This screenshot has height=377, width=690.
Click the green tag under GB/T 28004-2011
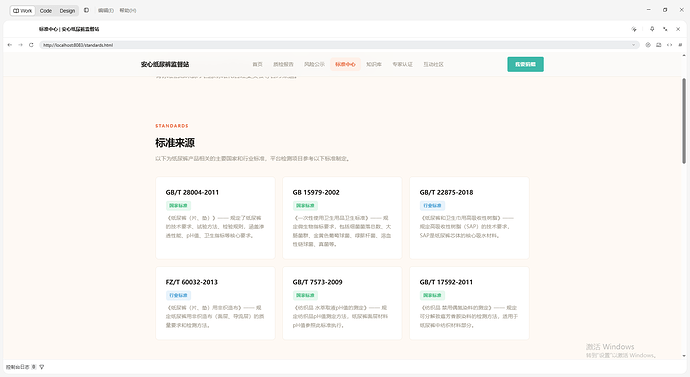point(178,205)
